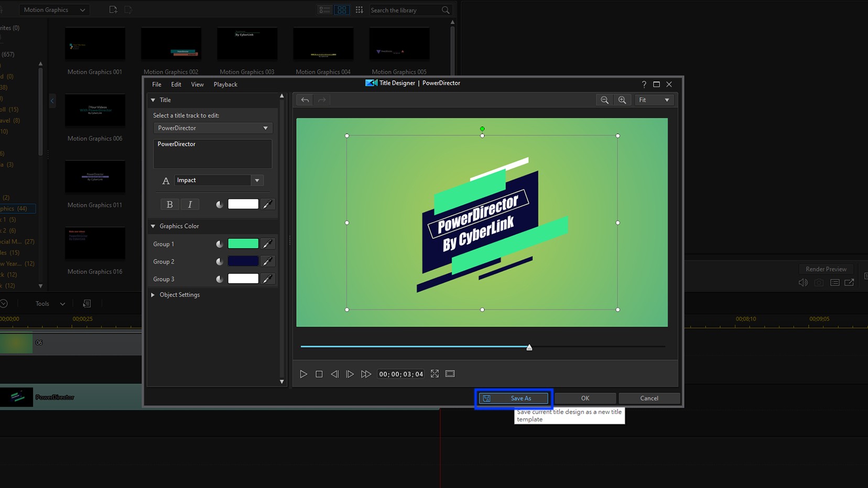Zoom in the preview canvas
Viewport: 868px width, 488px height.
point(622,100)
